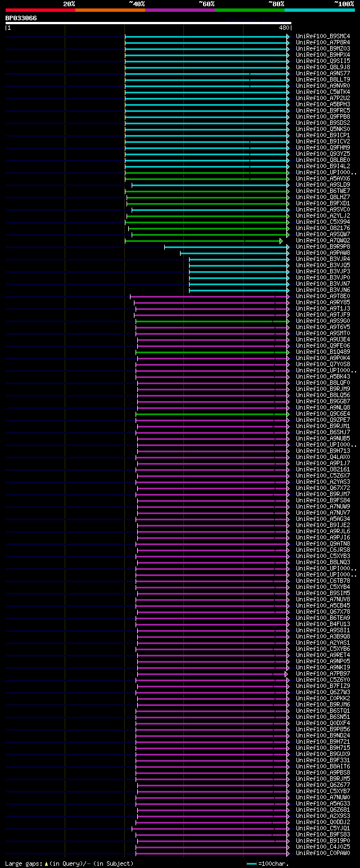The width and height of the screenshot is (360, 868).
Task: Click the purple arrowhead of UniRef100_A7PB97 alignment
Action: tap(286, 674)
